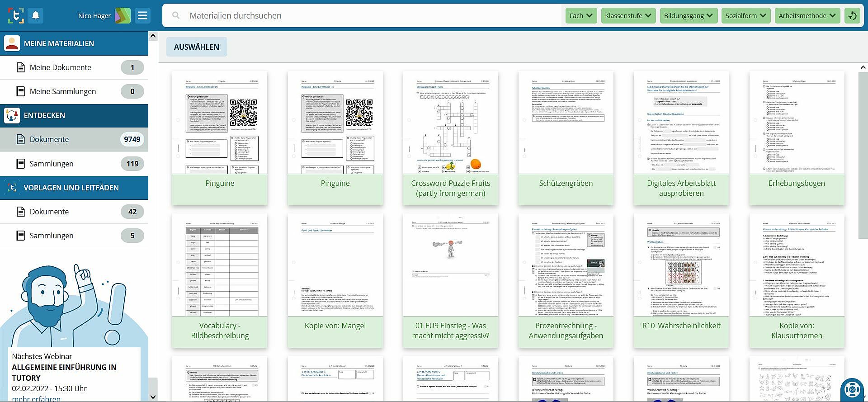Click the Meine Materialien user icon

12,43
